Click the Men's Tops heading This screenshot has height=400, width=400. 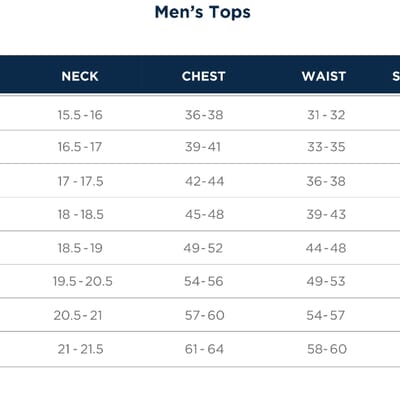203,12
